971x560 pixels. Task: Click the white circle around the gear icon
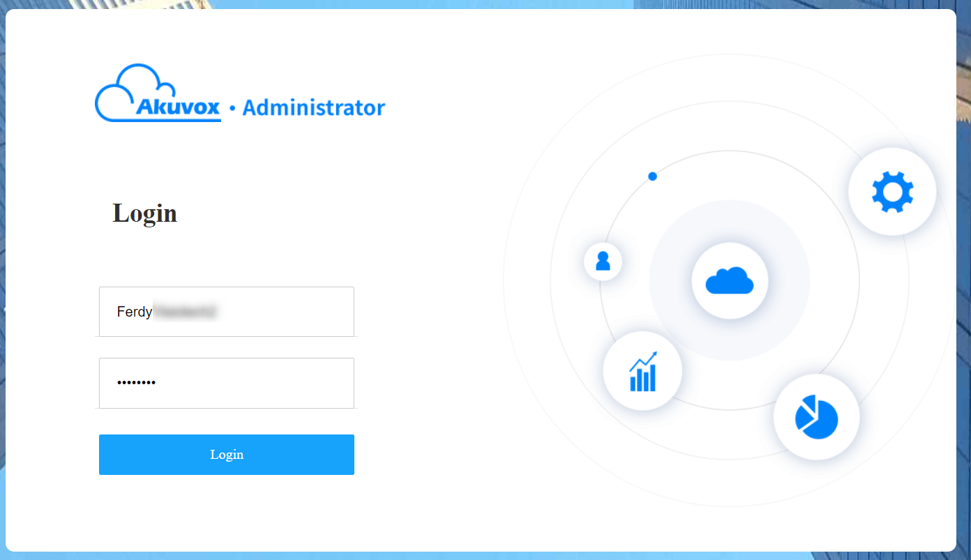pyautogui.click(x=892, y=160)
